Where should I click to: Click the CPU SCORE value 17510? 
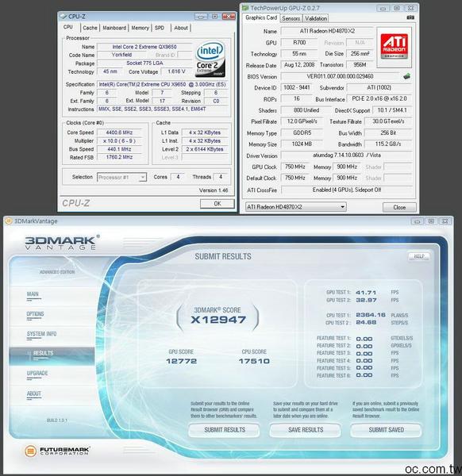254,361
